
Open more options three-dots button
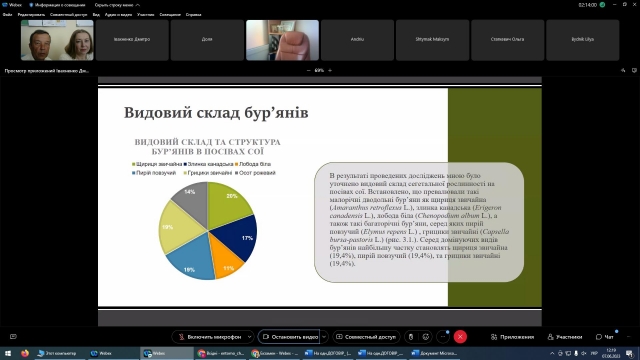(x=443, y=337)
